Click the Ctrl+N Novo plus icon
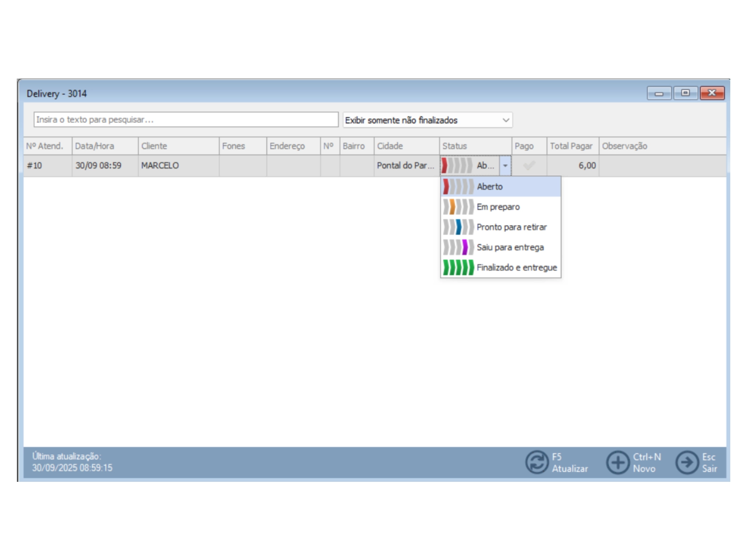The height and width of the screenshot is (560, 747). tap(617, 462)
